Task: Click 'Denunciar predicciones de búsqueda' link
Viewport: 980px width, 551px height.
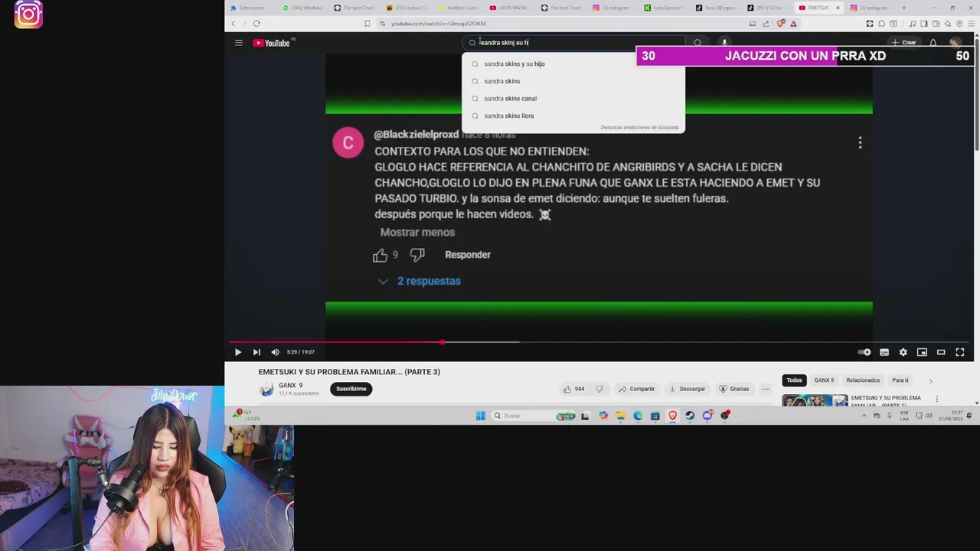Action: click(639, 128)
